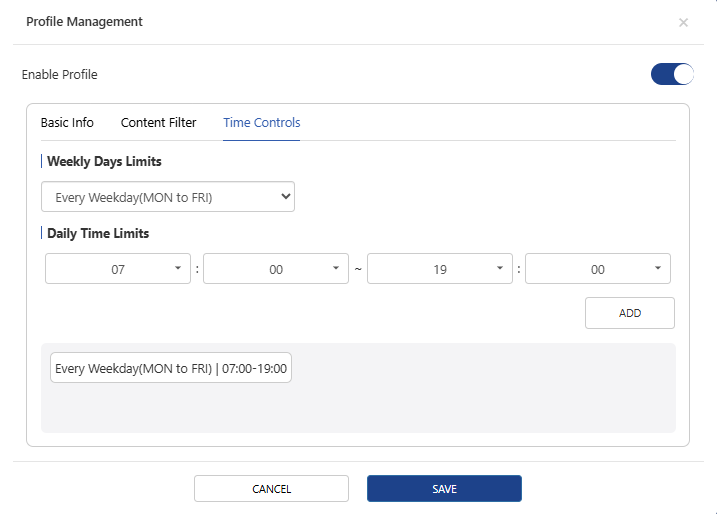This screenshot has width=717, height=514.
Task: Click the arrow icon on end minute selector
Action: click(x=657, y=269)
